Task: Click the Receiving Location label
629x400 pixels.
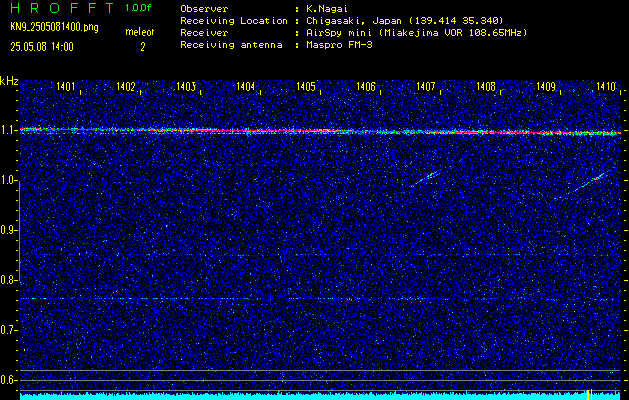Action: pyautogui.click(x=234, y=20)
